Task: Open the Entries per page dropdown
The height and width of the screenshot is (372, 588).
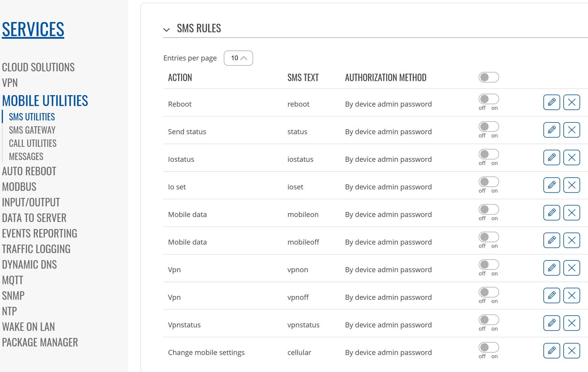Action: (x=238, y=58)
